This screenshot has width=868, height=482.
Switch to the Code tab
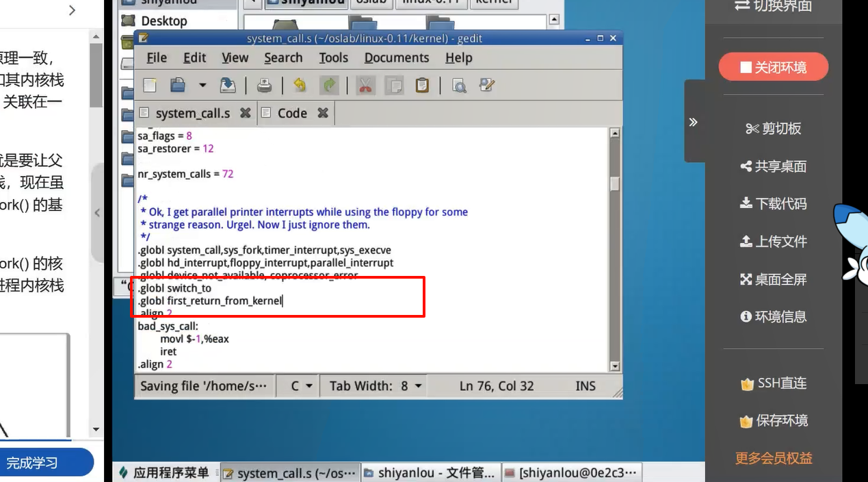292,114
